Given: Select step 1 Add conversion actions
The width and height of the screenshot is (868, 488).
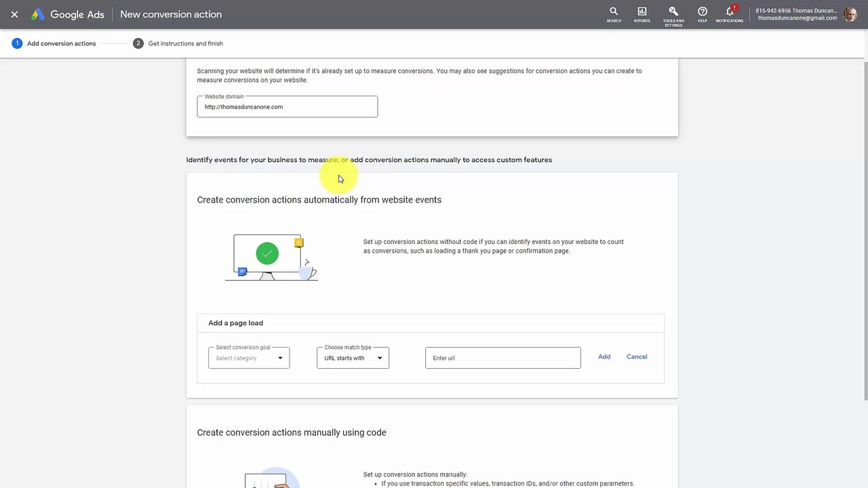Looking at the screenshot, I should tap(54, 43).
